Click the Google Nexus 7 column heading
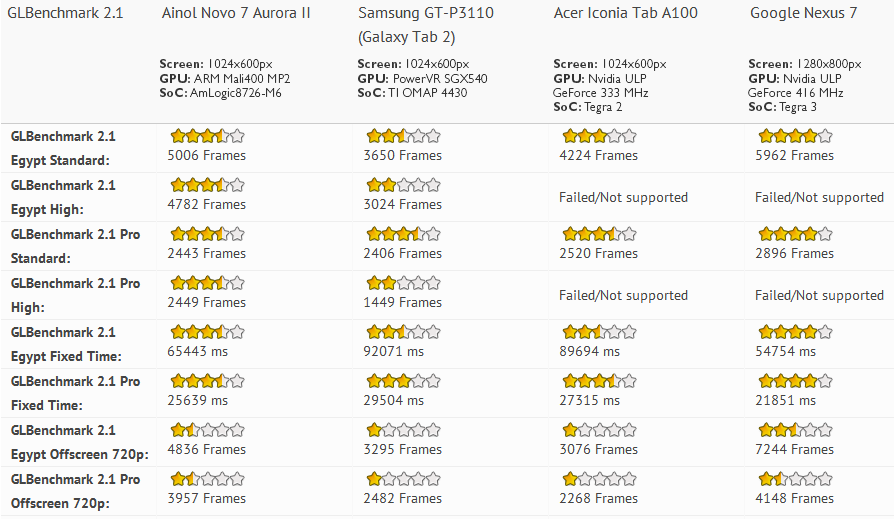The image size is (894, 519). (x=803, y=14)
